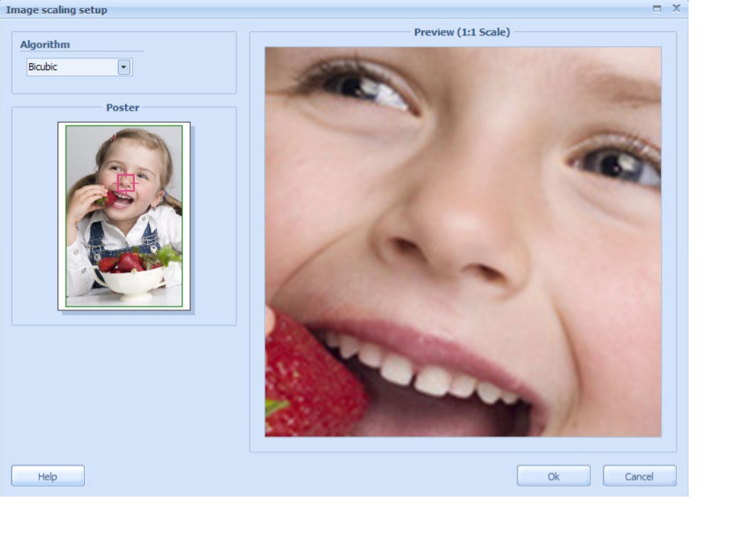Click the Bicubic algorithm combo box text
This screenshot has width=756, height=537.
coord(71,67)
